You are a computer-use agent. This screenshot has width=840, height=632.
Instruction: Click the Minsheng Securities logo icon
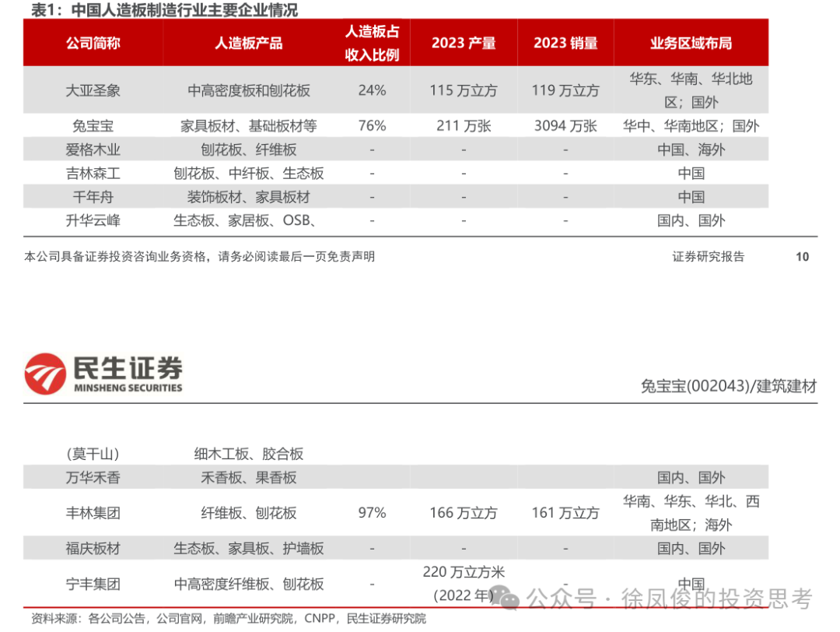[x=45, y=374]
